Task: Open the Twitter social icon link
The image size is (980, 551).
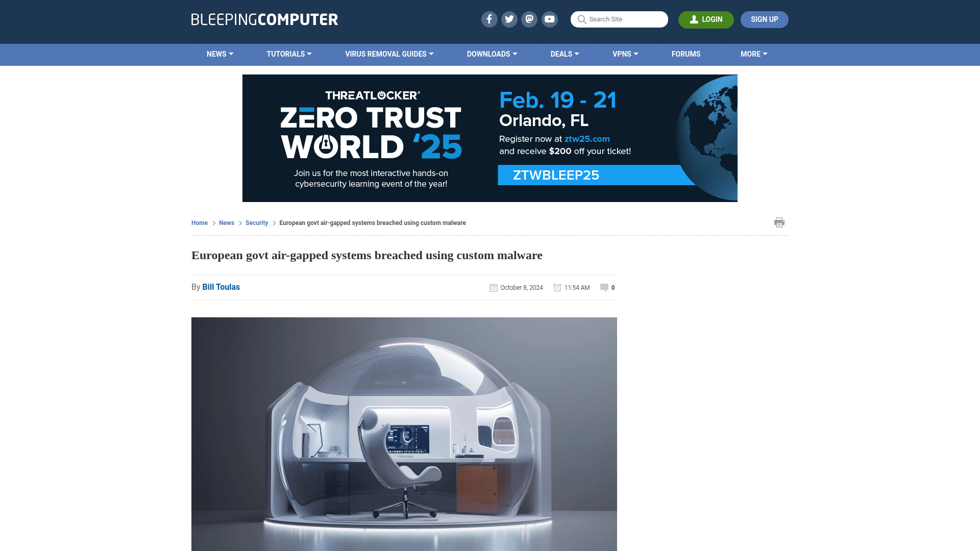Action: pos(509,19)
